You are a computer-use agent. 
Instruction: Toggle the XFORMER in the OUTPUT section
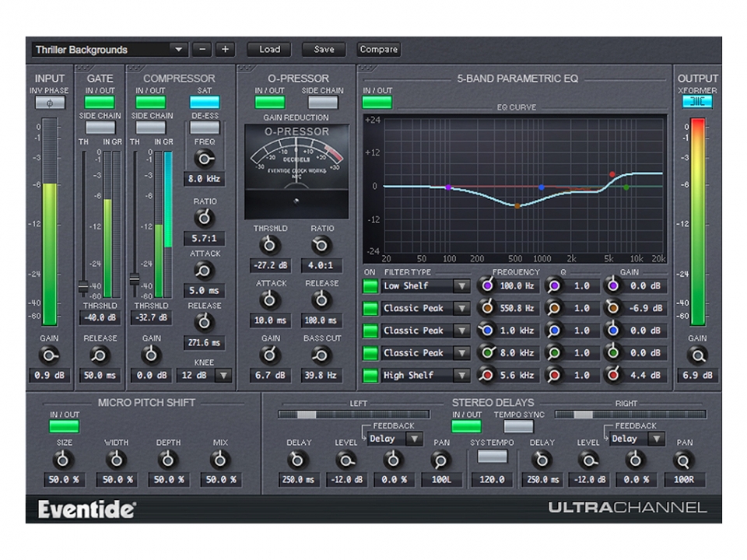coord(697,100)
